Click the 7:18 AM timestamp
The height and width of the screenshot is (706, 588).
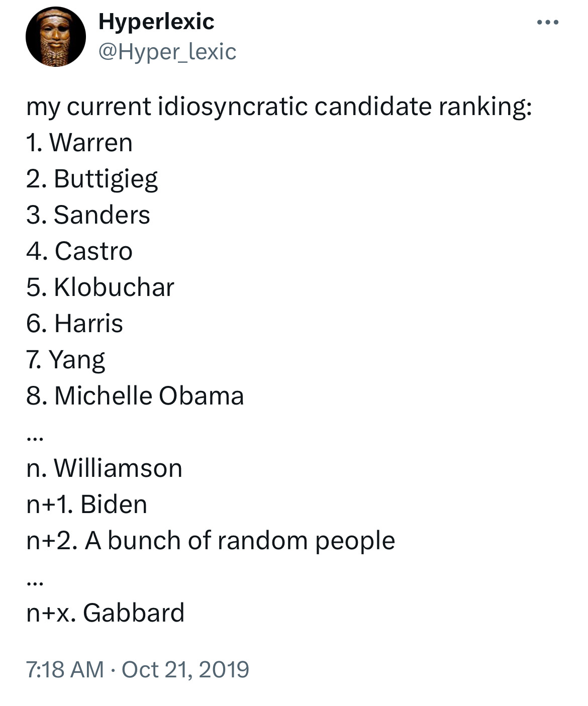click(65, 669)
